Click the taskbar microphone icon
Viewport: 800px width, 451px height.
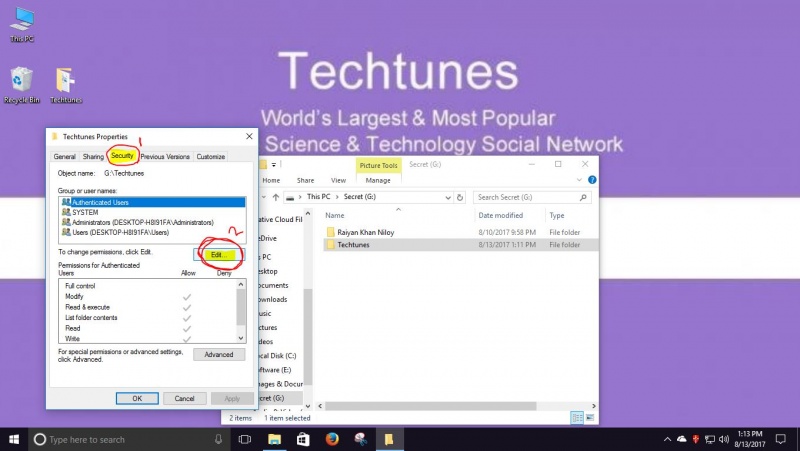click(218, 439)
